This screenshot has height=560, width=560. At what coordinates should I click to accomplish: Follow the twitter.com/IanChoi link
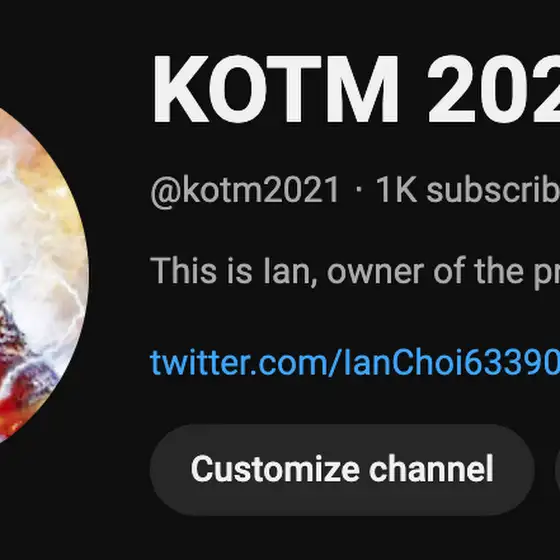pos(355,363)
